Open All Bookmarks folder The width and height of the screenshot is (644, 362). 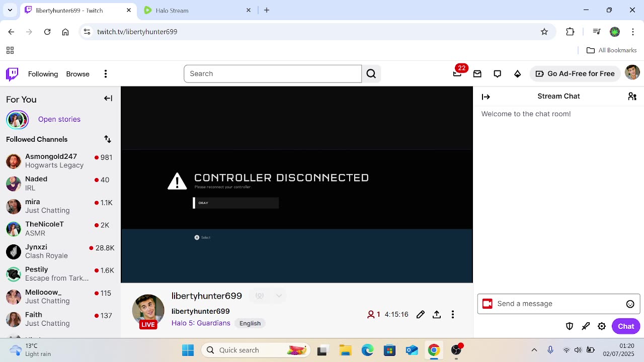point(612,50)
